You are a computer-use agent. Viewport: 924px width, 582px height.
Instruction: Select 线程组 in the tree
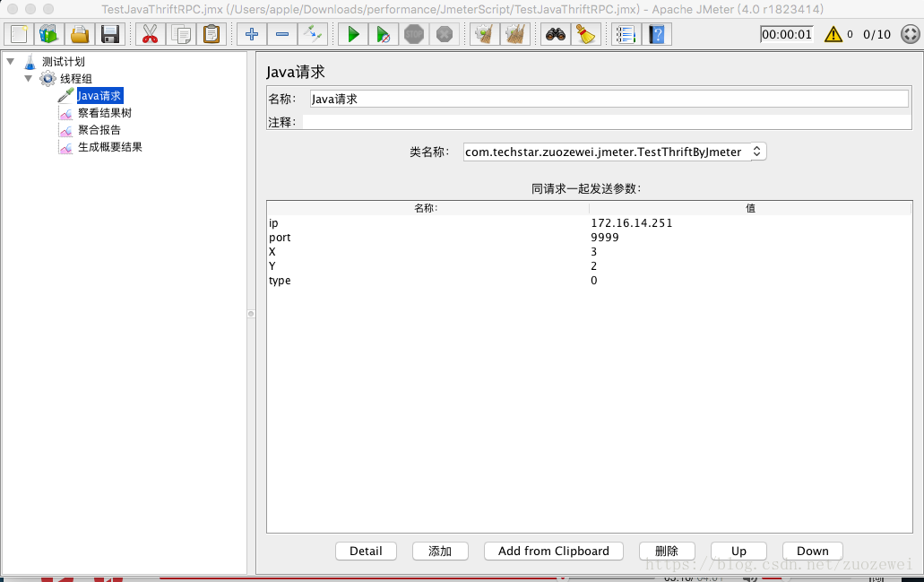[x=75, y=78]
